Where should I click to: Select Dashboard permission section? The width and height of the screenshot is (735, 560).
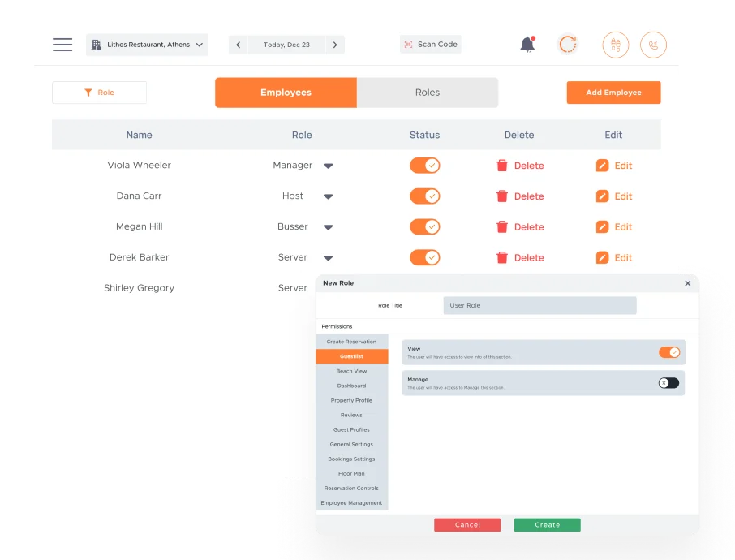coord(352,386)
